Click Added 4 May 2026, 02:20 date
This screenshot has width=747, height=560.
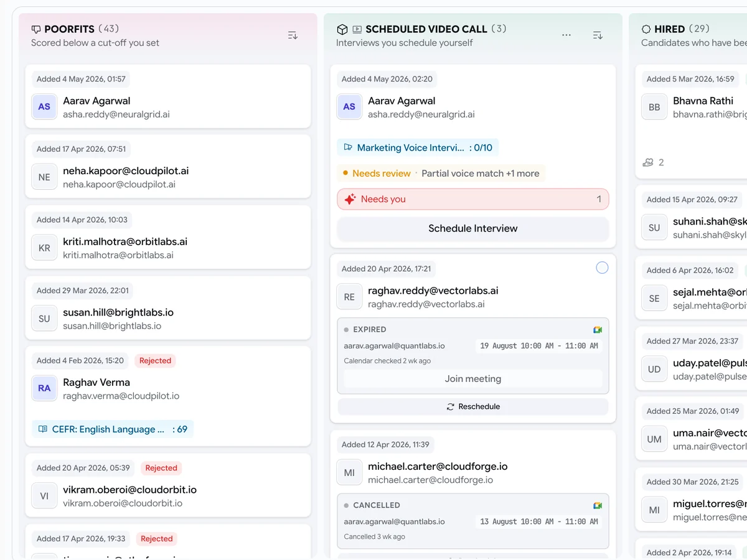tap(387, 79)
